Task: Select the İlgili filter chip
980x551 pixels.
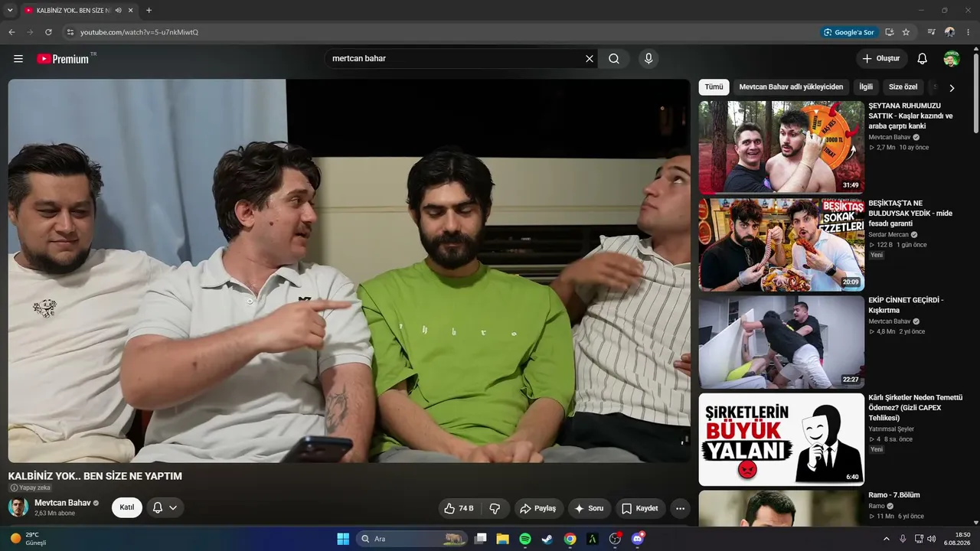Action: [865, 87]
